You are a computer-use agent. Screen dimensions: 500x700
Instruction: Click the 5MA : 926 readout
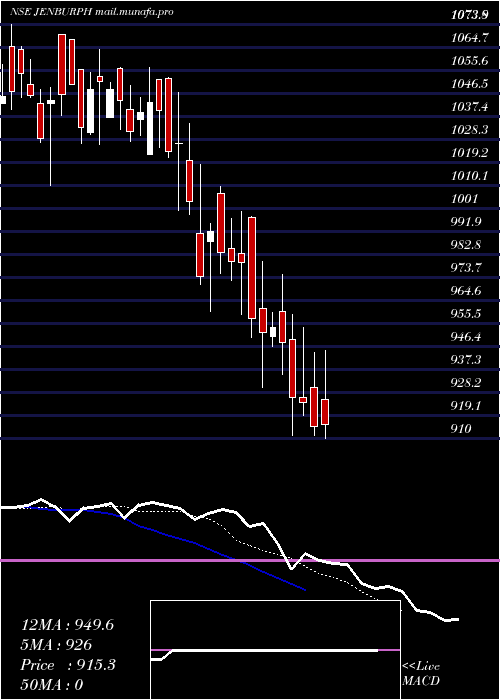(x=56, y=645)
